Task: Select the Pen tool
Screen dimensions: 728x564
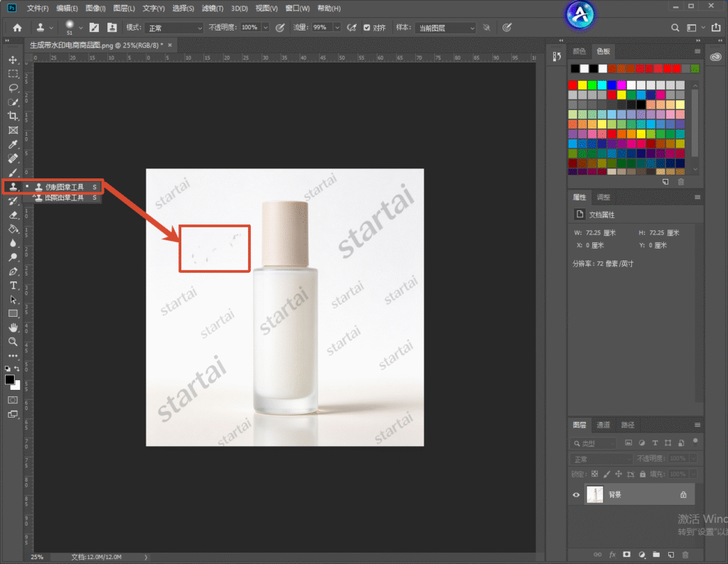Action: (x=13, y=271)
